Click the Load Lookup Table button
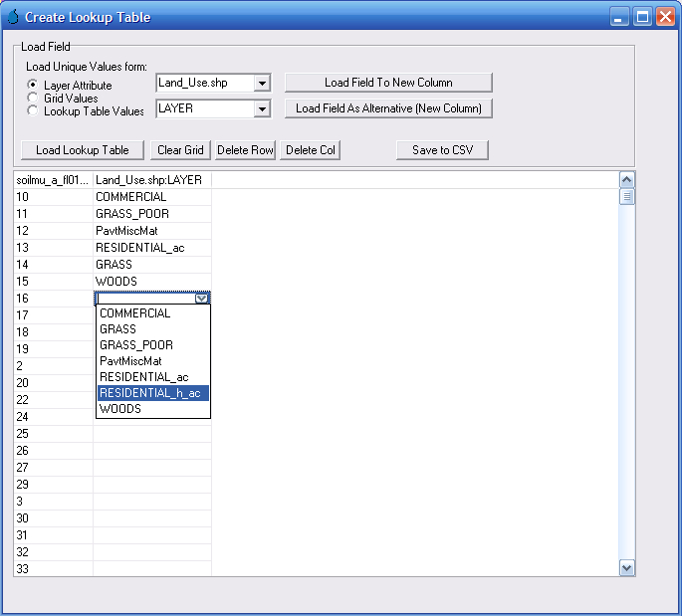Viewport: 682px width, 616px height. coord(83,150)
